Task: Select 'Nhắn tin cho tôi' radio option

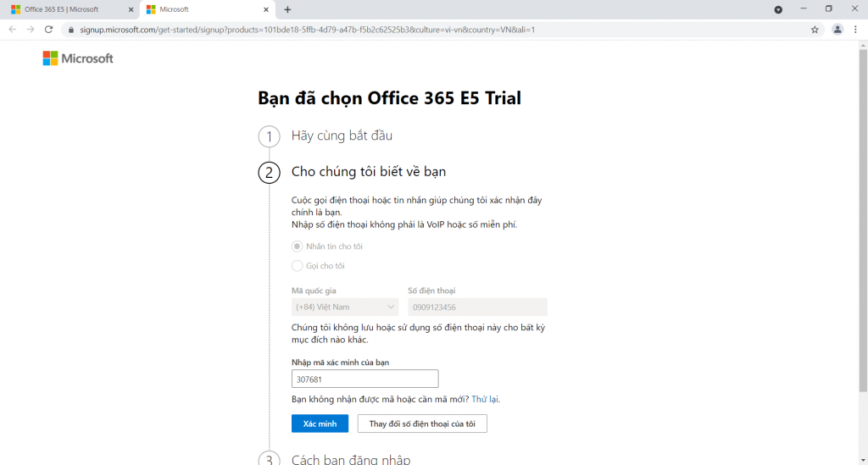Action: [298, 246]
